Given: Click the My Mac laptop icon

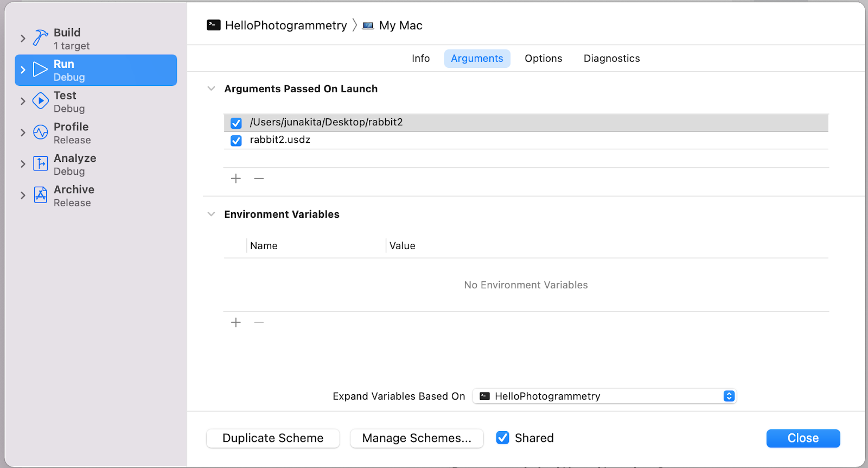Looking at the screenshot, I should tap(368, 26).
